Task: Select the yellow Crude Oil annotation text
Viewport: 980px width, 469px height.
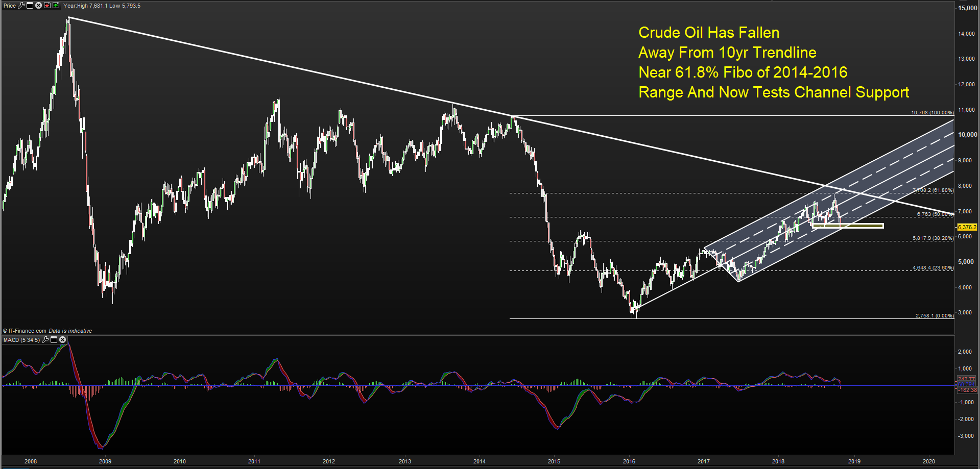Action: point(773,62)
